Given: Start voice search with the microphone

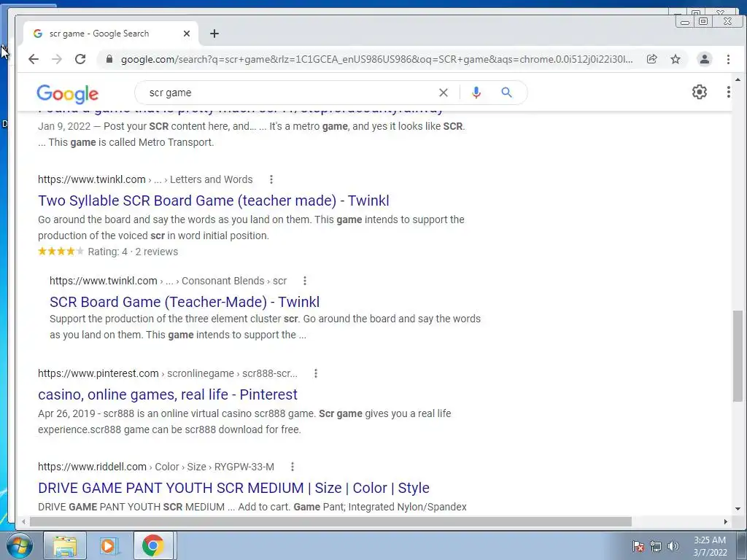Looking at the screenshot, I should (476, 93).
